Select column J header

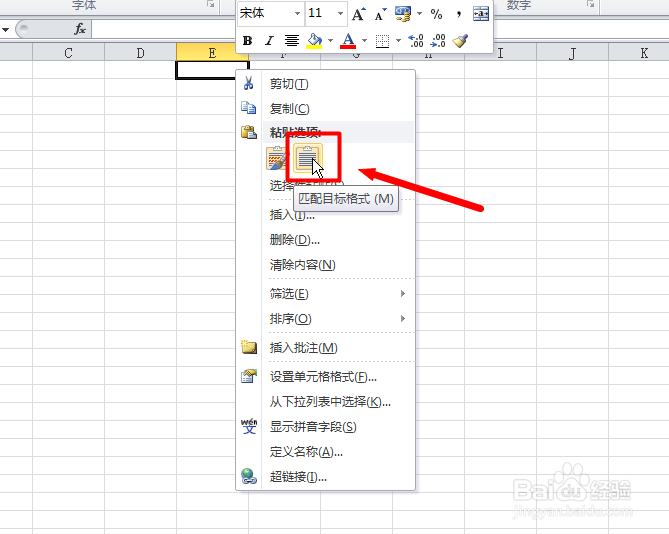[x=573, y=53]
